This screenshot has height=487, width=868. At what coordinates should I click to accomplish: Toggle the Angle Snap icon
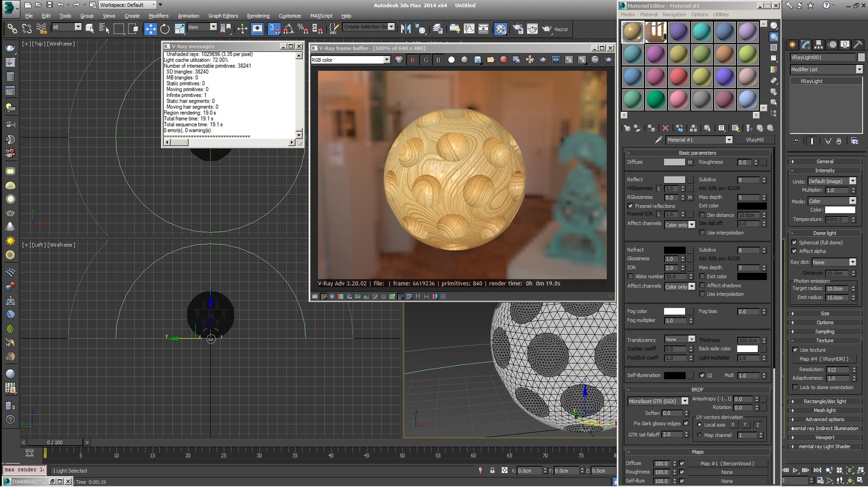click(x=289, y=29)
